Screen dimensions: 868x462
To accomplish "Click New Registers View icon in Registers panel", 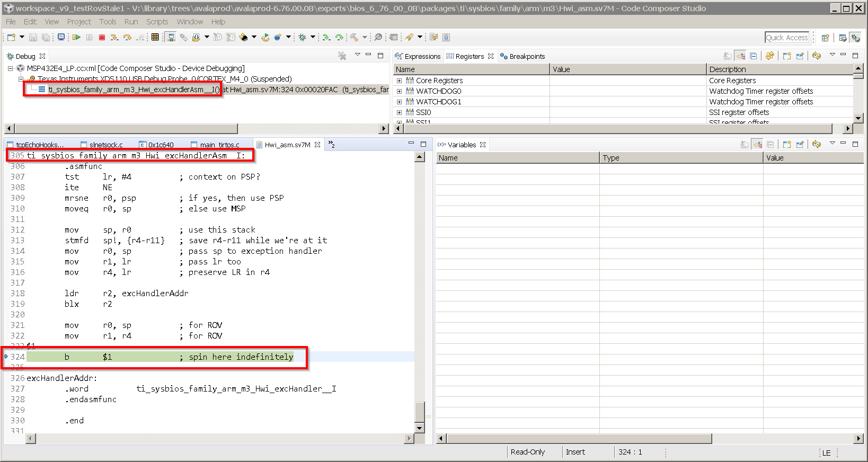I will click(787, 56).
